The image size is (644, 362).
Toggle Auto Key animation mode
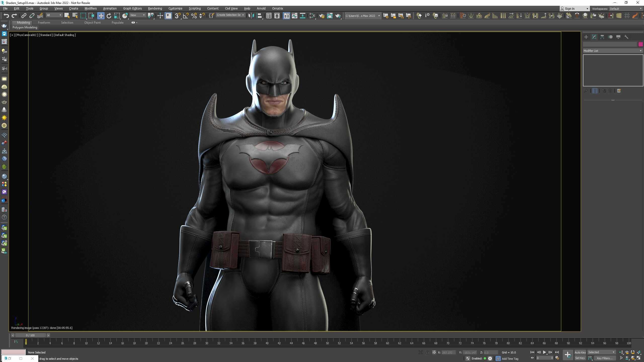pyautogui.click(x=580, y=352)
